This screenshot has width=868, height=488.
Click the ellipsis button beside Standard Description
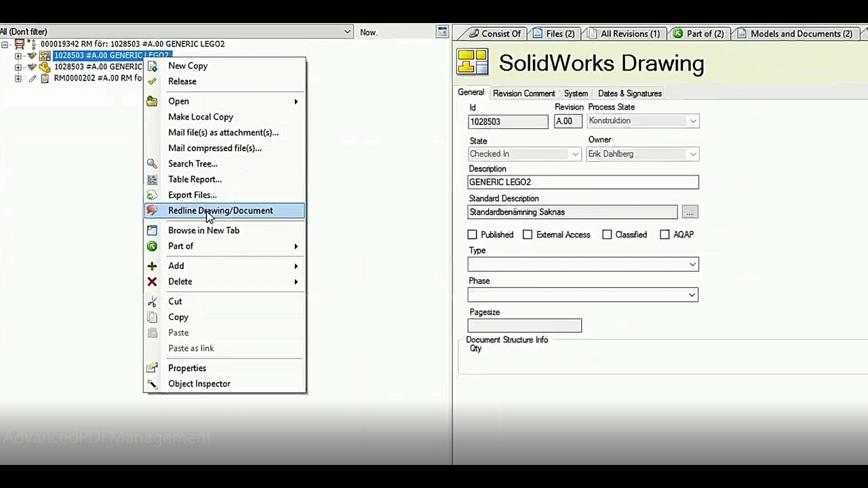(690, 212)
